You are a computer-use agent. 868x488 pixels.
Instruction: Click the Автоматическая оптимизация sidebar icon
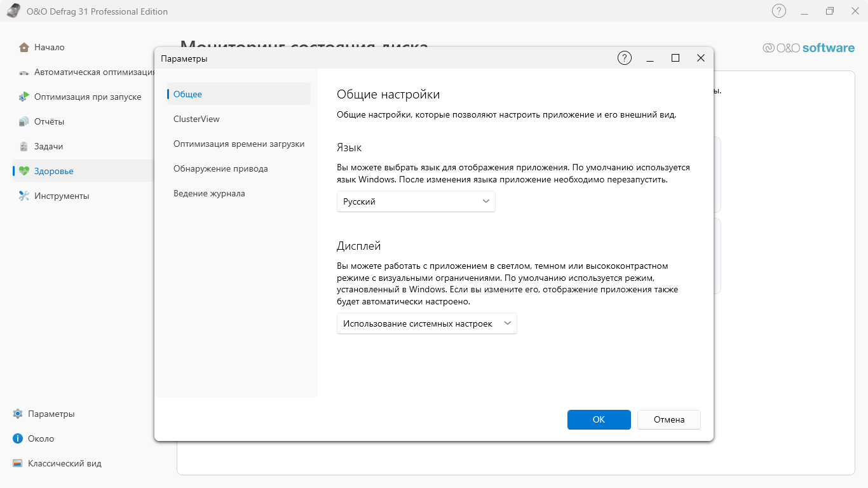coord(24,72)
